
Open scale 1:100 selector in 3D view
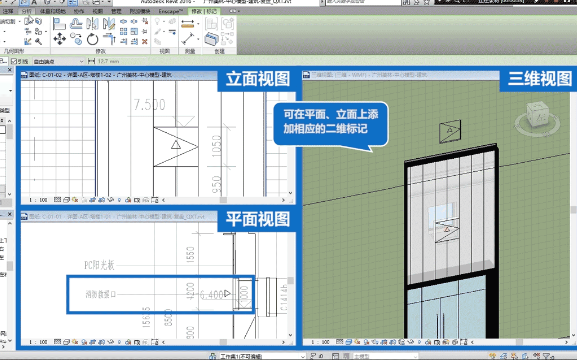[321, 342]
